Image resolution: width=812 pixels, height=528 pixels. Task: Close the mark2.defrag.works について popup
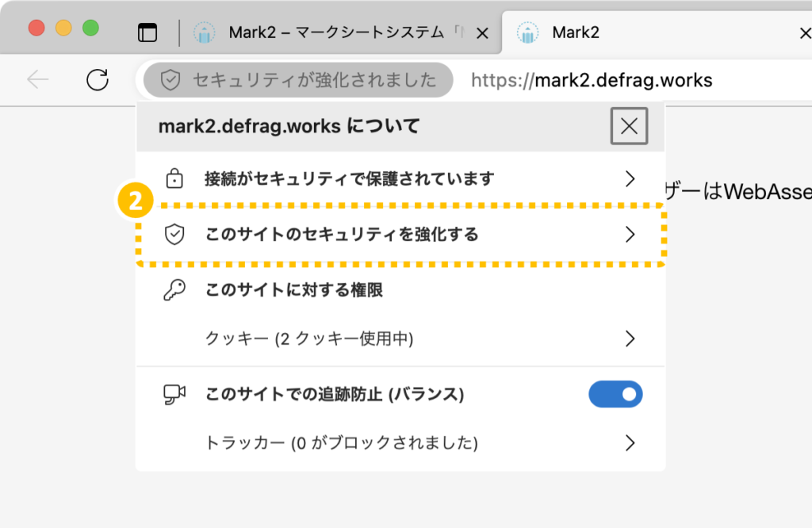[629, 126]
